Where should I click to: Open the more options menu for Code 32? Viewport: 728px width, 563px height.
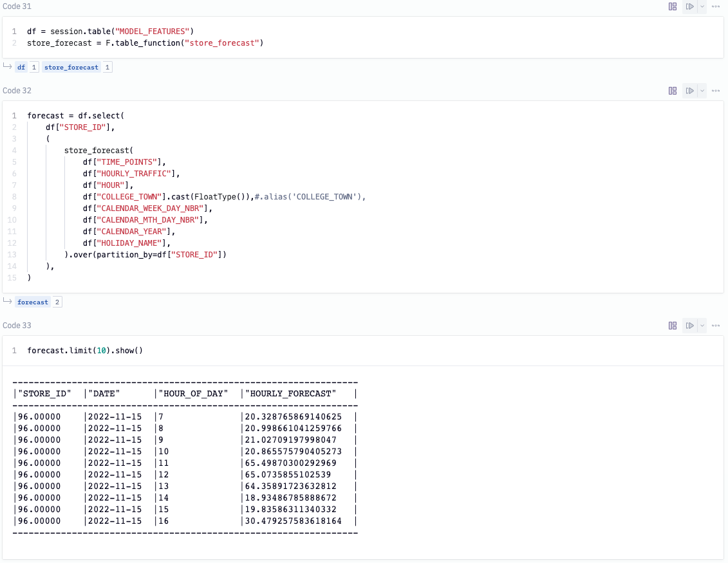pos(715,91)
